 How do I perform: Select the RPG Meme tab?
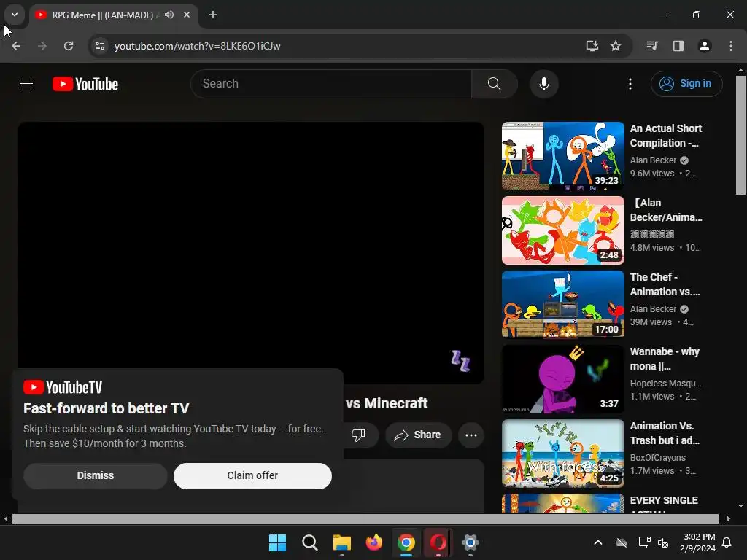pyautogui.click(x=102, y=15)
